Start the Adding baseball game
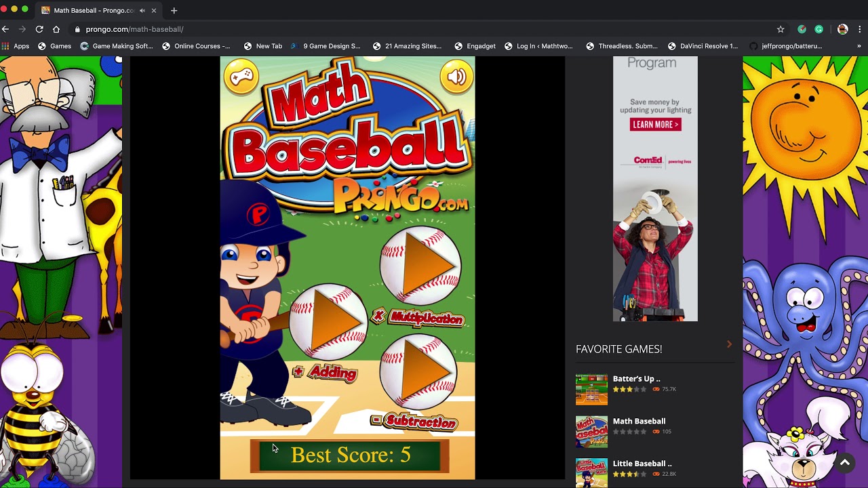 tap(329, 322)
